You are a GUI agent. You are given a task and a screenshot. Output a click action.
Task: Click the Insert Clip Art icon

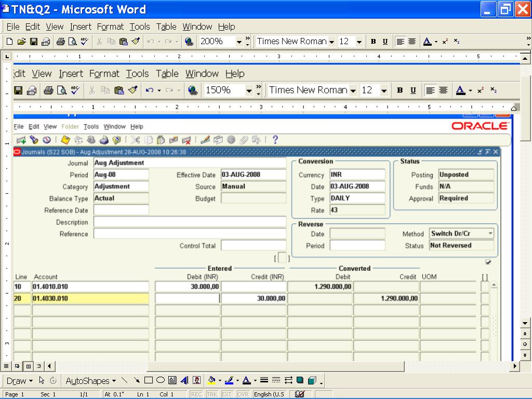click(197, 381)
